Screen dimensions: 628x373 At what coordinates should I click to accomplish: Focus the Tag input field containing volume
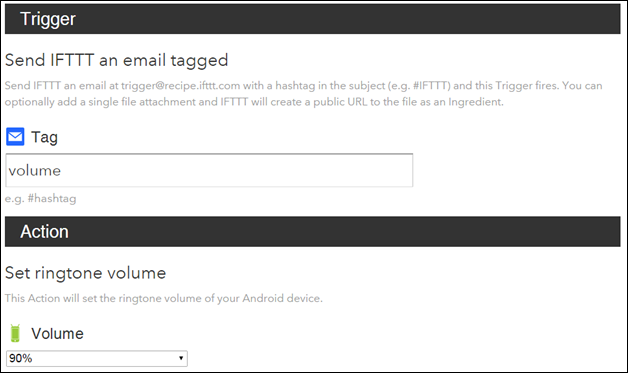pos(209,170)
